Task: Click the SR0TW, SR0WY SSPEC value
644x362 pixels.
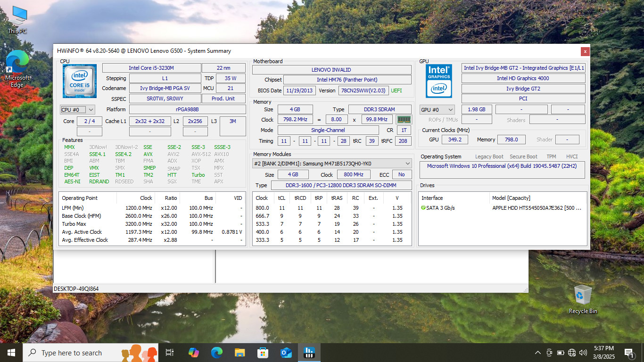Action: pos(165,99)
